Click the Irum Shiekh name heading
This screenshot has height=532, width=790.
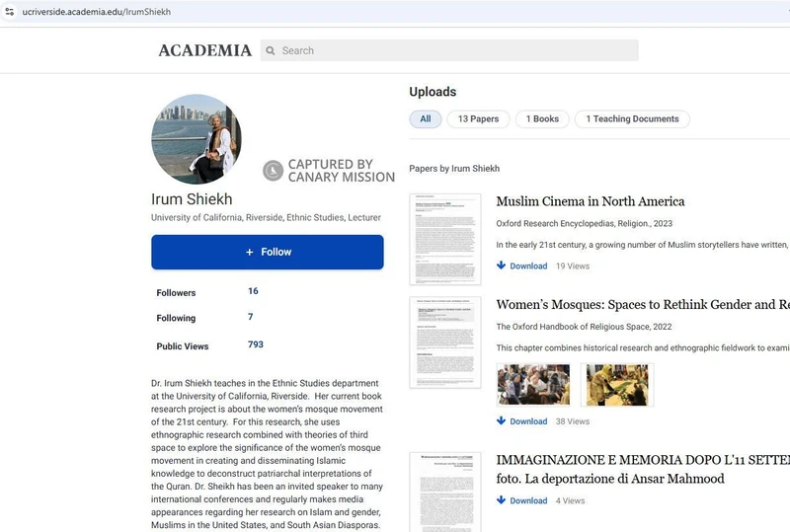coord(192,199)
